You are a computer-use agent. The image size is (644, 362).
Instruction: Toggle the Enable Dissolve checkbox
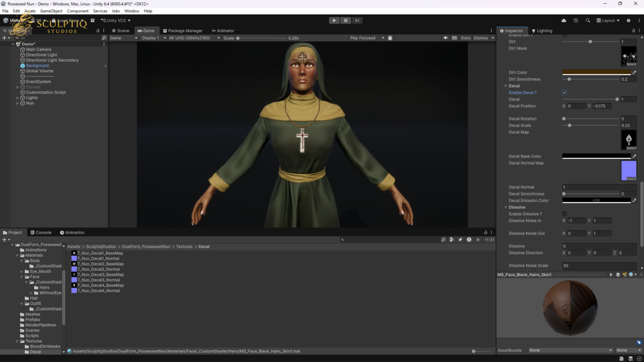565,214
